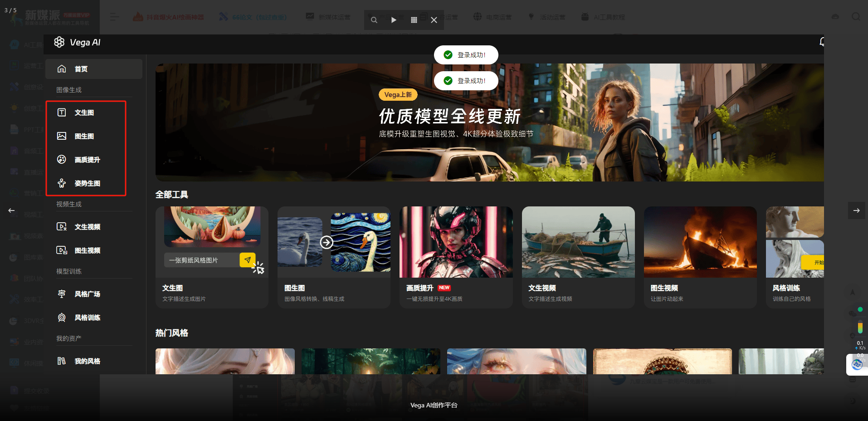
Task: Click the gradient slider on the right edge
Action: click(x=860, y=326)
